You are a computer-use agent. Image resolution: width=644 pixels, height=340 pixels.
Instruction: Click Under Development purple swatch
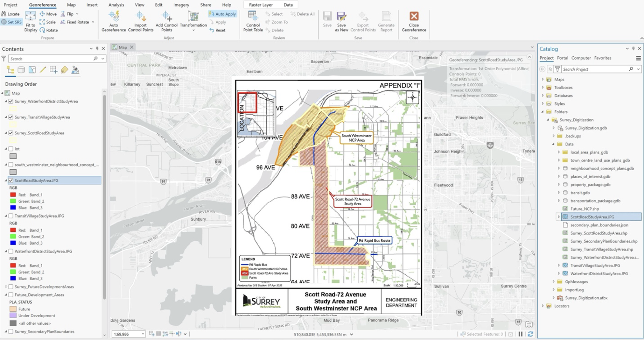pos(13,315)
